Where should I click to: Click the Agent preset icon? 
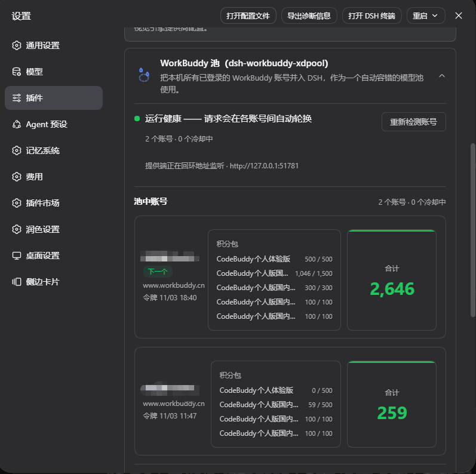tap(17, 124)
